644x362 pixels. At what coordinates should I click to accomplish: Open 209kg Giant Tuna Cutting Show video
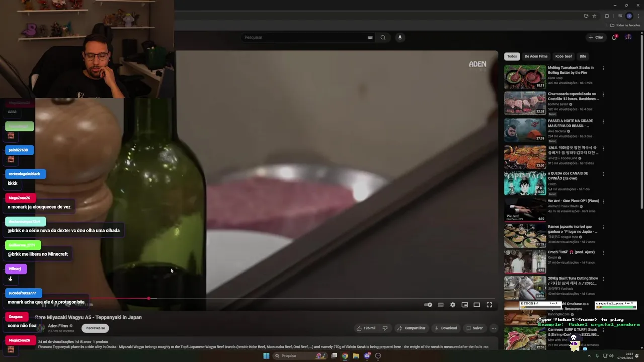pyautogui.click(x=525, y=288)
